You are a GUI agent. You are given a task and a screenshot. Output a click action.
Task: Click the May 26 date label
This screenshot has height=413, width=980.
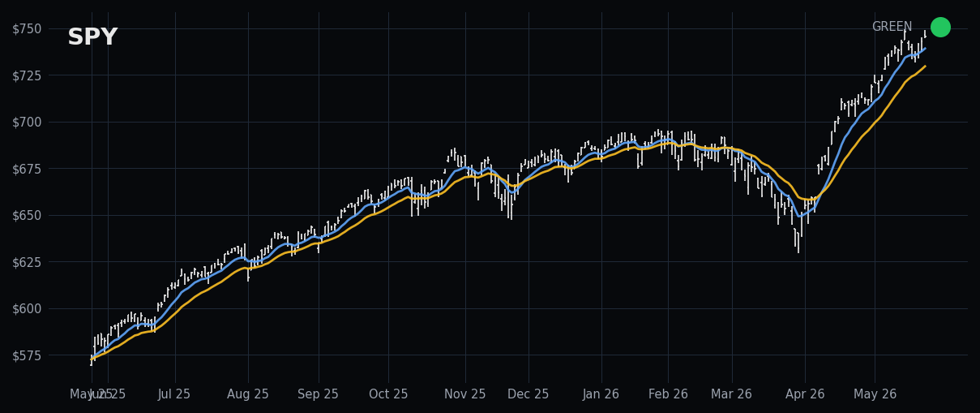pos(875,394)
